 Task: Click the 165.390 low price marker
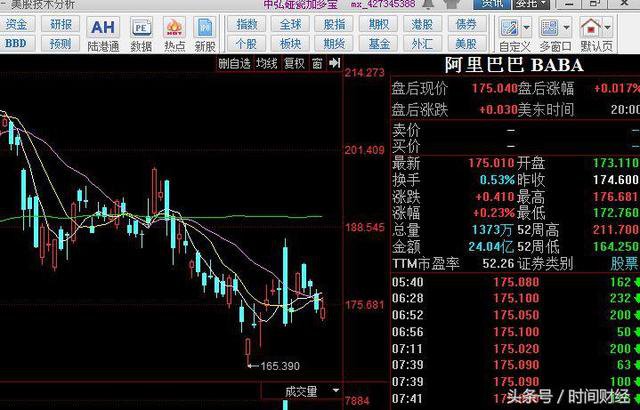[x=280, y=366]
